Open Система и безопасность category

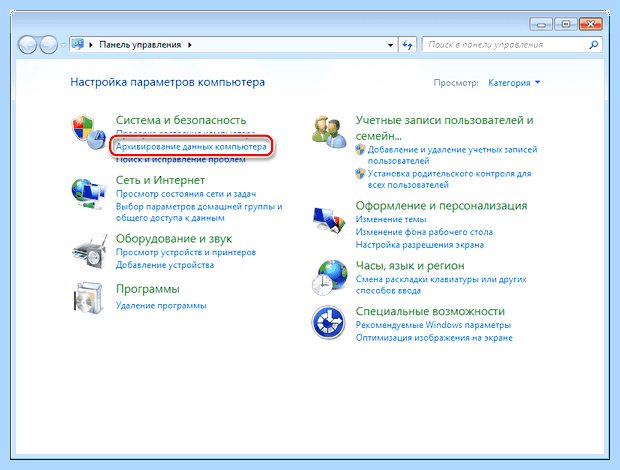point(181,120)
